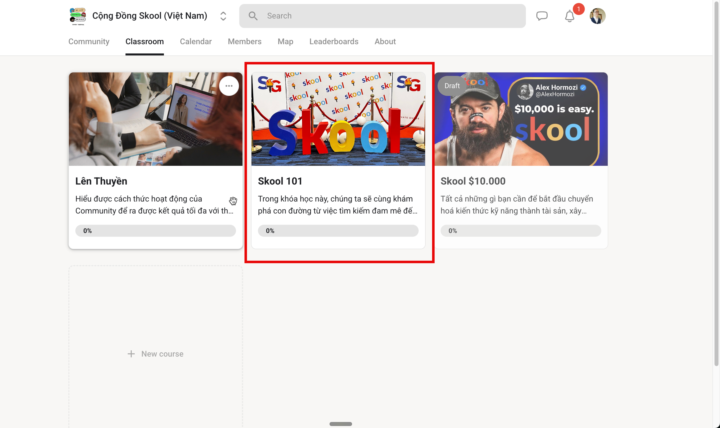The image size is (720, 428).
Task: Click the Skool 101 description text
Action: click(338, 205)
